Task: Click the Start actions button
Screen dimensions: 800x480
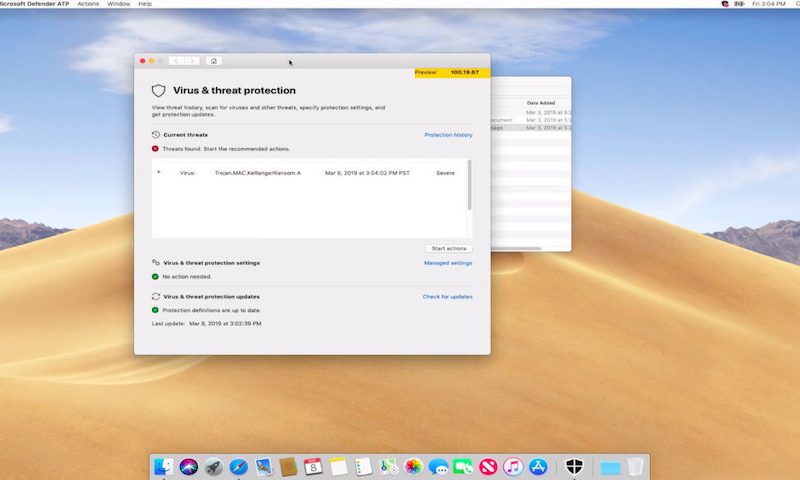Action: 449,248
